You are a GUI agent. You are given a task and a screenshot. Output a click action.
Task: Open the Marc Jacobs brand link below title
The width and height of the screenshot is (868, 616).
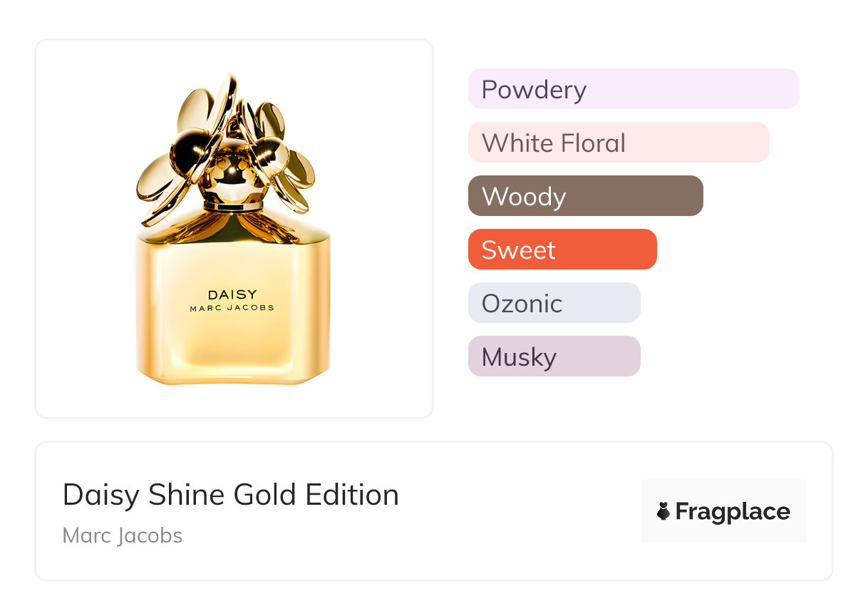[x=123, y=535]
